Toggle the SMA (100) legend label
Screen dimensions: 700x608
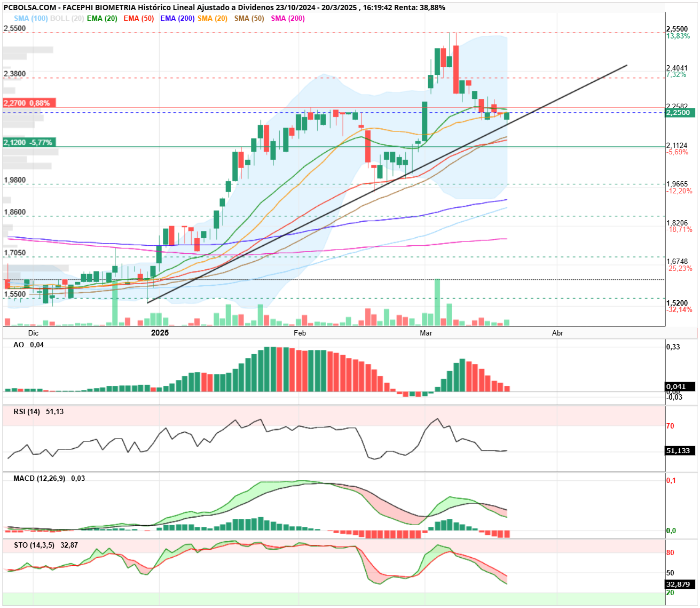pos(31,18)
